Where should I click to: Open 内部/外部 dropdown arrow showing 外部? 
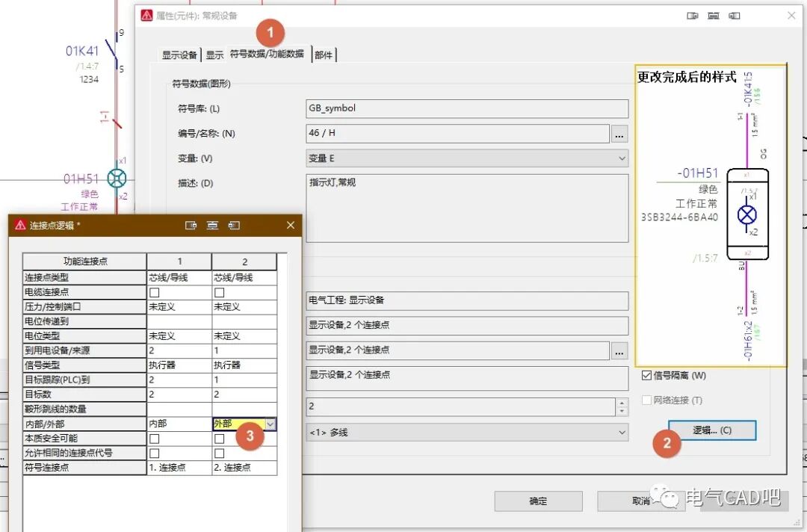(270, 424)
